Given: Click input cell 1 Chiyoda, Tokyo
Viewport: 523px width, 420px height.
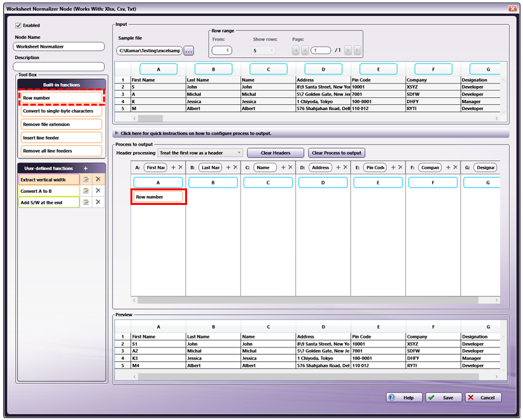Looking at the screenshot, I should (x=323, y=101).
